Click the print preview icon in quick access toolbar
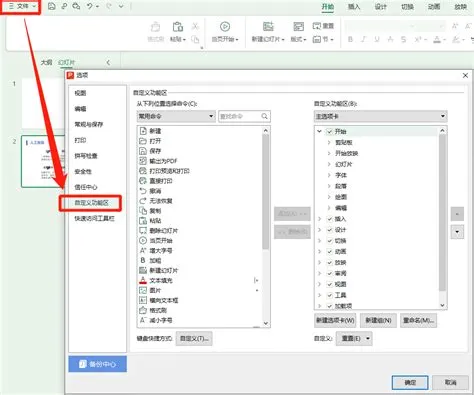The height and width of the screenshot is (395, 474). coord(76,6)
